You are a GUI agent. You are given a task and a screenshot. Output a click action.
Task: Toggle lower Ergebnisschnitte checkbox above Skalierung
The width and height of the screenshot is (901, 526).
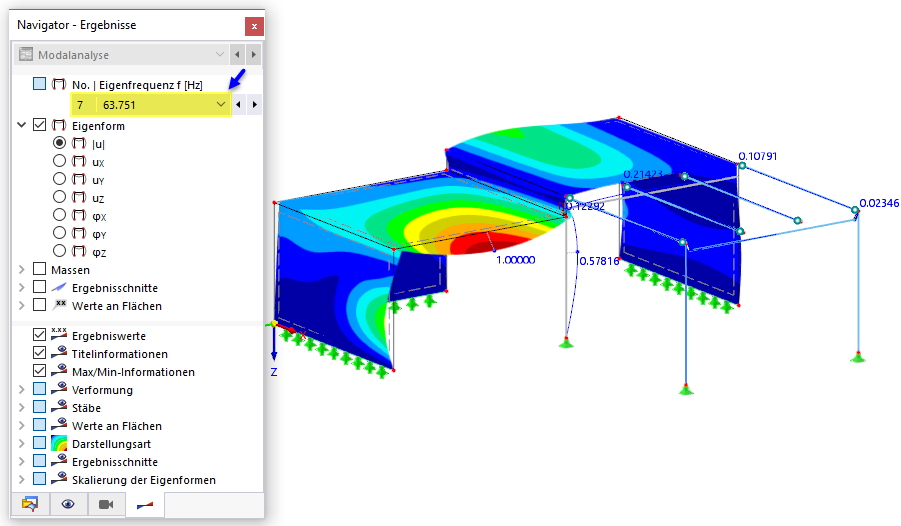pyautogui.click(x=39, y=461)
